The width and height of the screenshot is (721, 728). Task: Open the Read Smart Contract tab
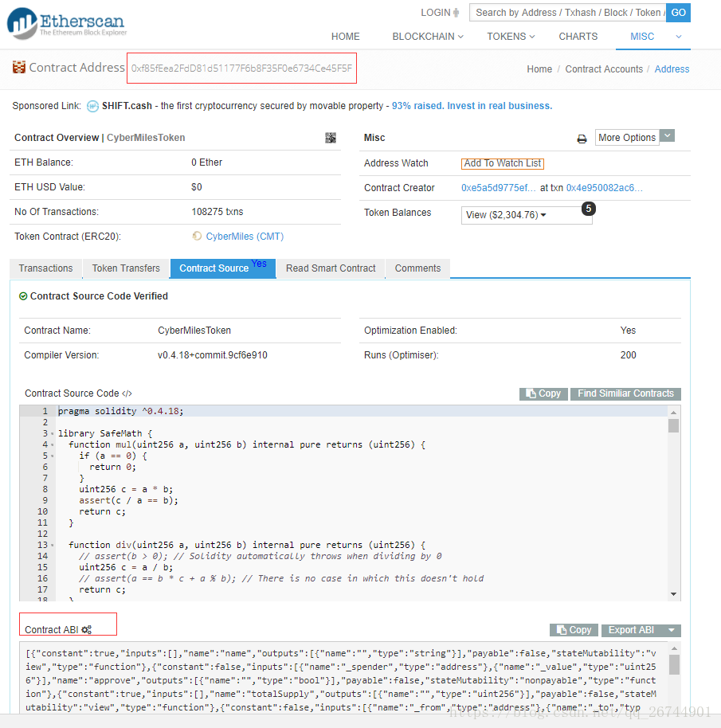[330, 268]
